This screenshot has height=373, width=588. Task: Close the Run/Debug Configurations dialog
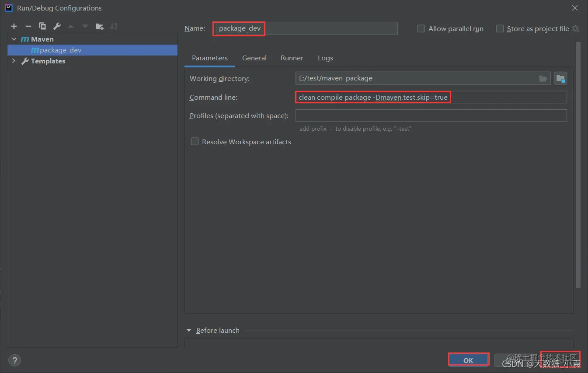tap(574, 8)
